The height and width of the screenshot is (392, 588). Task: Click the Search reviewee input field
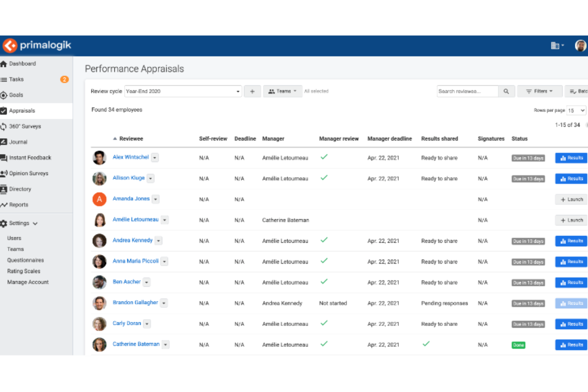point(467,91)
